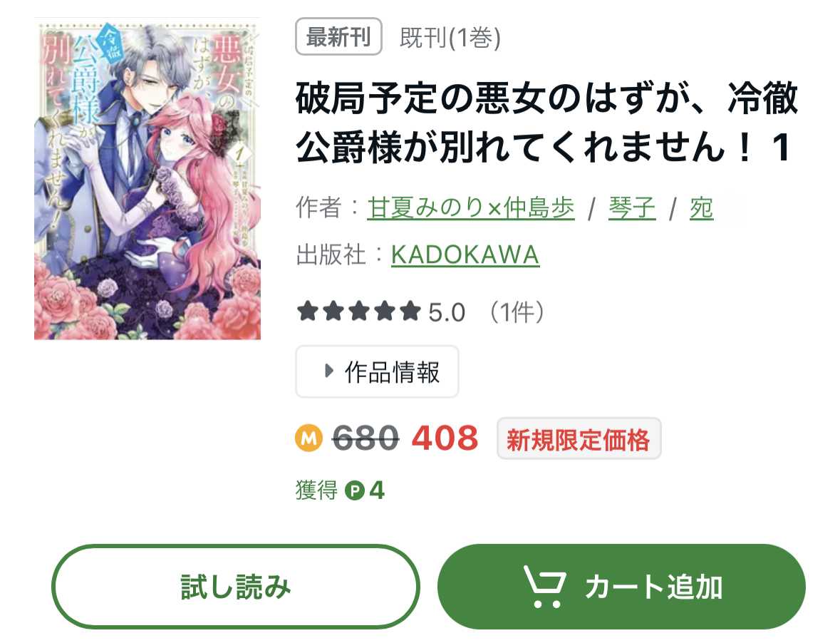Image resolution: width=840 pixels, height=643 pixels.
Task: Open the author link 宛
Action: (x=701, y=208)
